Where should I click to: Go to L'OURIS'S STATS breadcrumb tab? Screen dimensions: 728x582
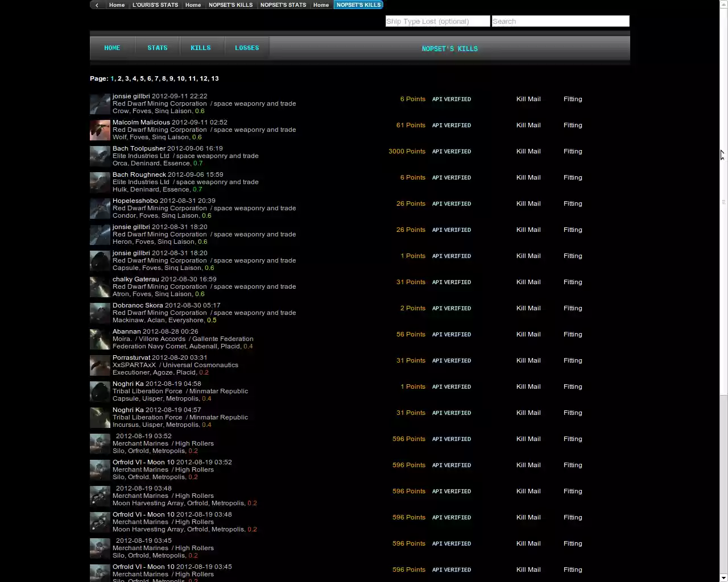[155, 5]
